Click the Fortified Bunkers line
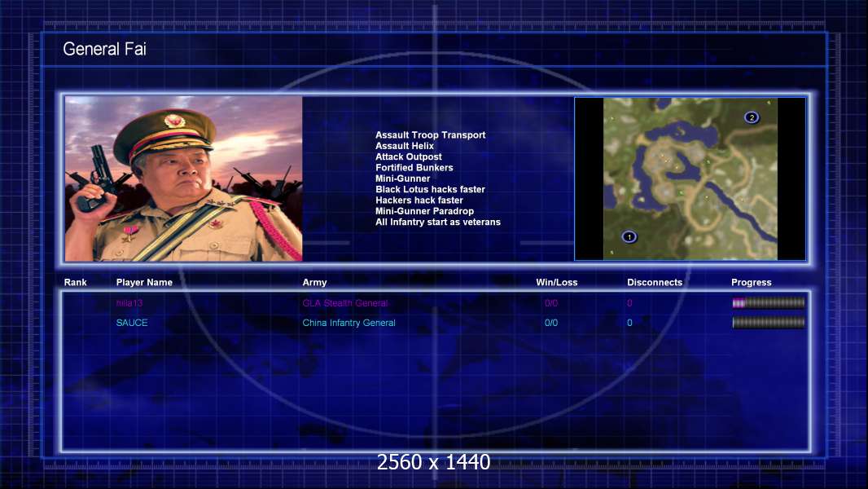This screenshot has height=489, width=868. point(414,168)
